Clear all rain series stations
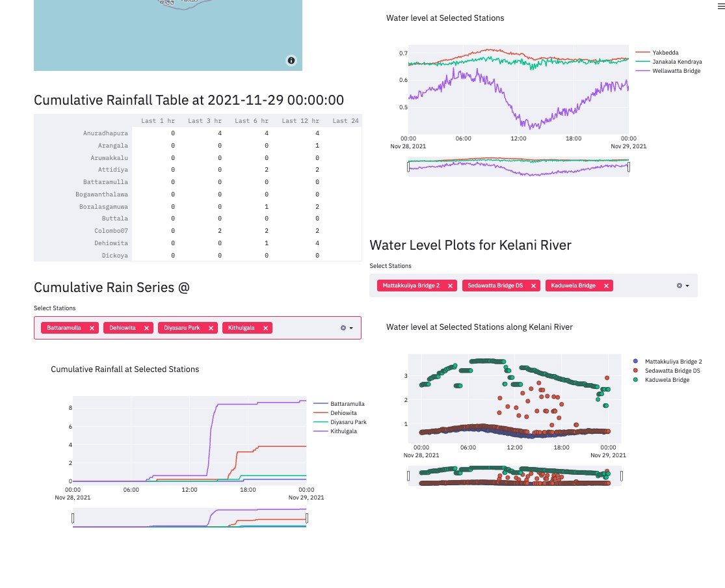 343,328
